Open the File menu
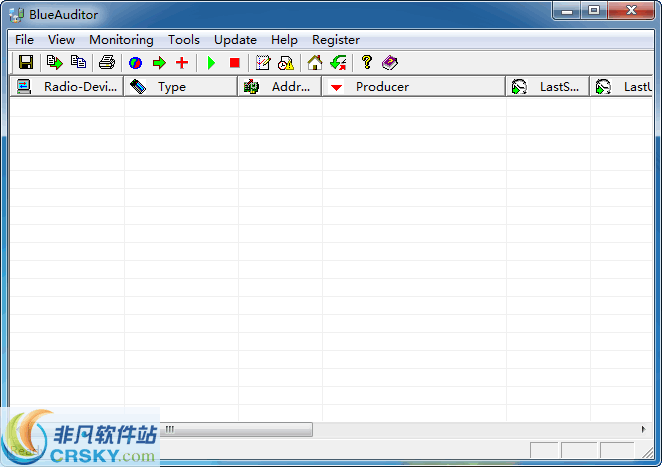 pos(24,40)
